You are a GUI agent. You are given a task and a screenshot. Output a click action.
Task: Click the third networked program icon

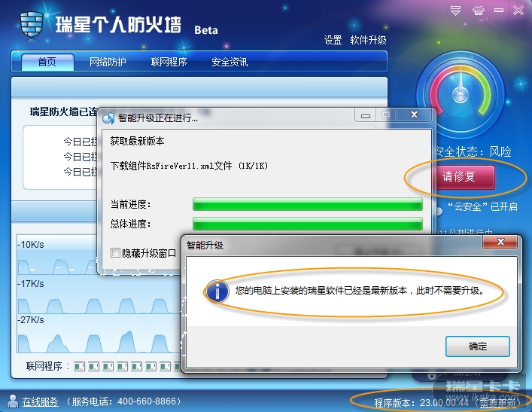coord(108,366)
